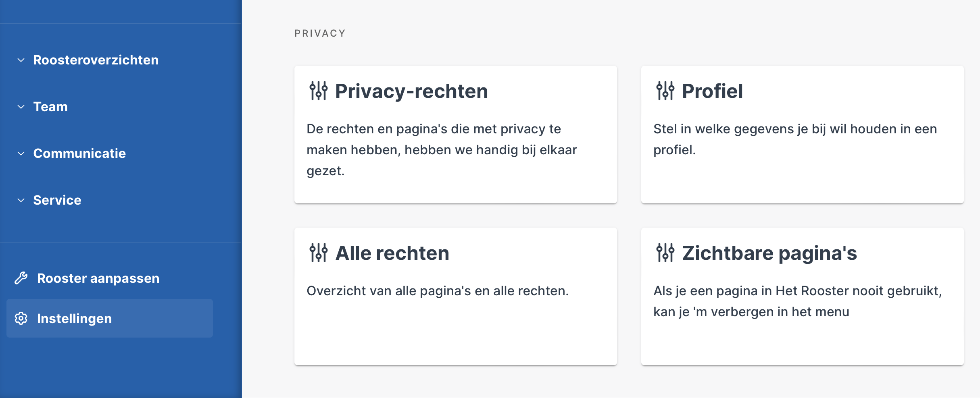Select the Service sidebar item
This screenshot has width=980, height=398.
57,200
